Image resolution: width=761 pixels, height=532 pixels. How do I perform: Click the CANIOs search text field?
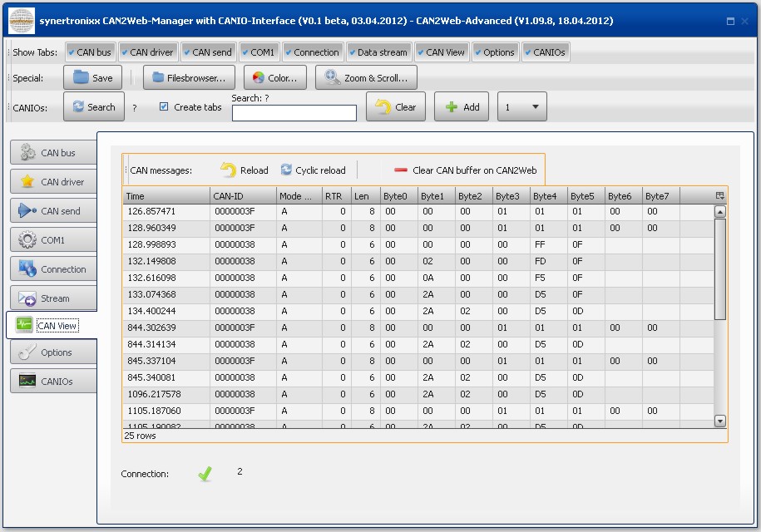click(x=294, y=113)
